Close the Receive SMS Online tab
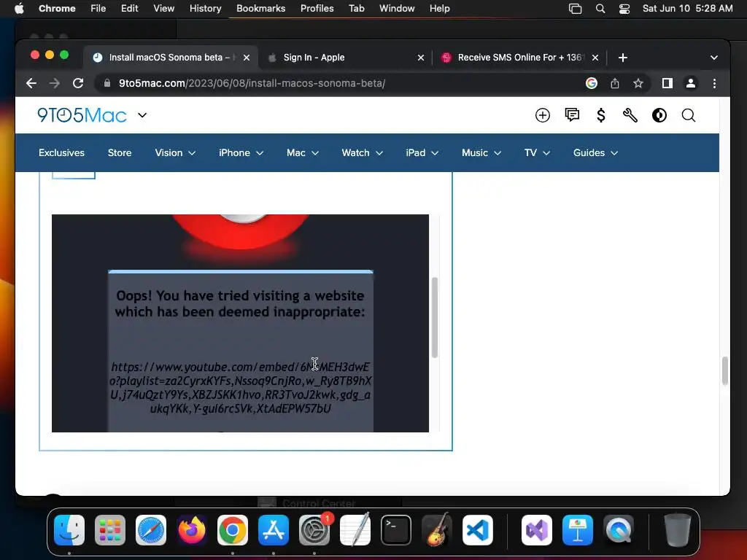Viewport: 747px width, 560px height. (595, 58)
